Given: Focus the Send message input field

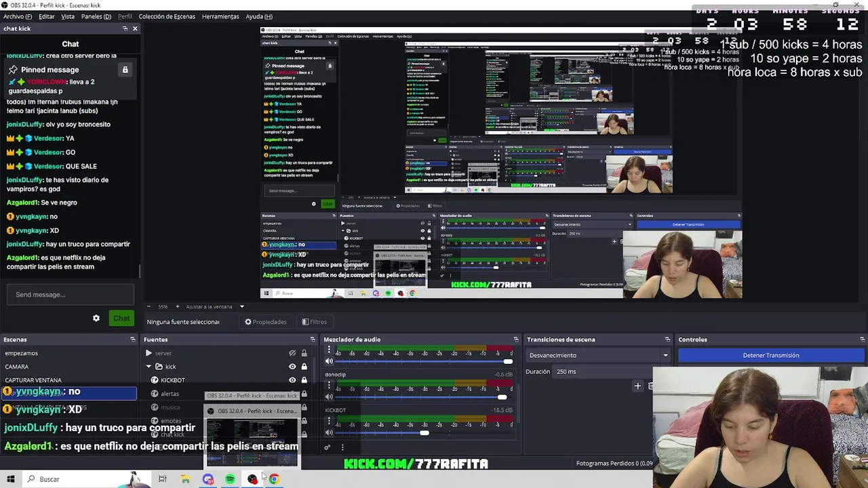Looking at the screenshot, I should [x=71, y=295].
